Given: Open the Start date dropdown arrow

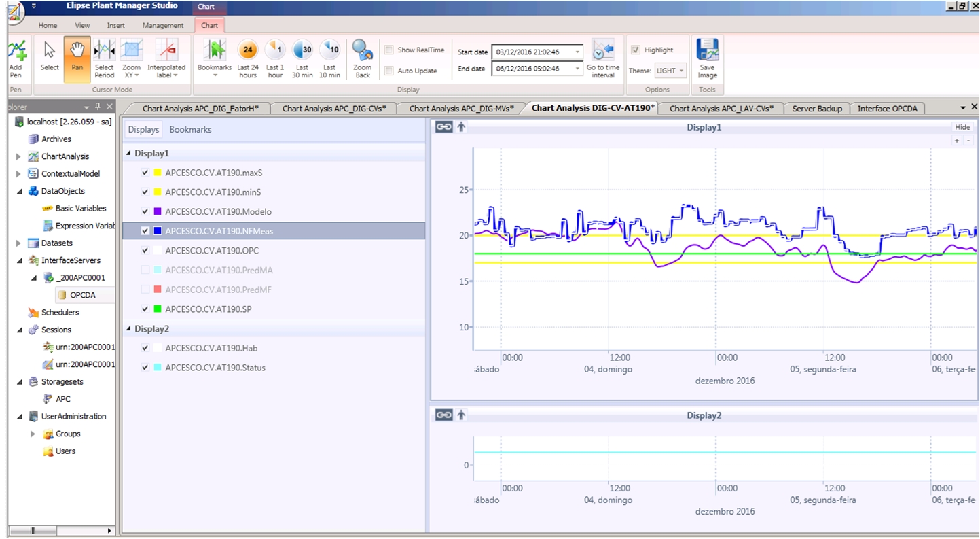Looking at the screenshot, I should (577, 52).
